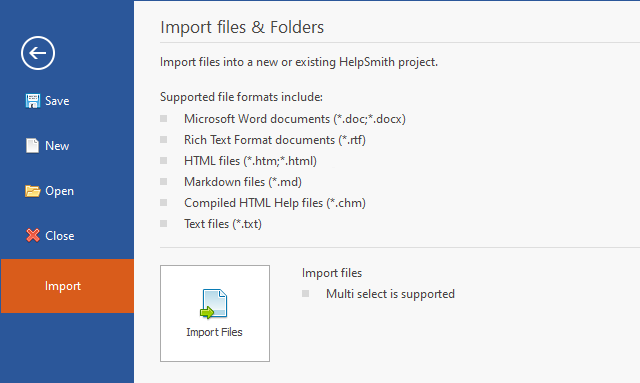Click the New blank page icon
The width and height of the screenshot is (640, 383).
pos(32,146)
